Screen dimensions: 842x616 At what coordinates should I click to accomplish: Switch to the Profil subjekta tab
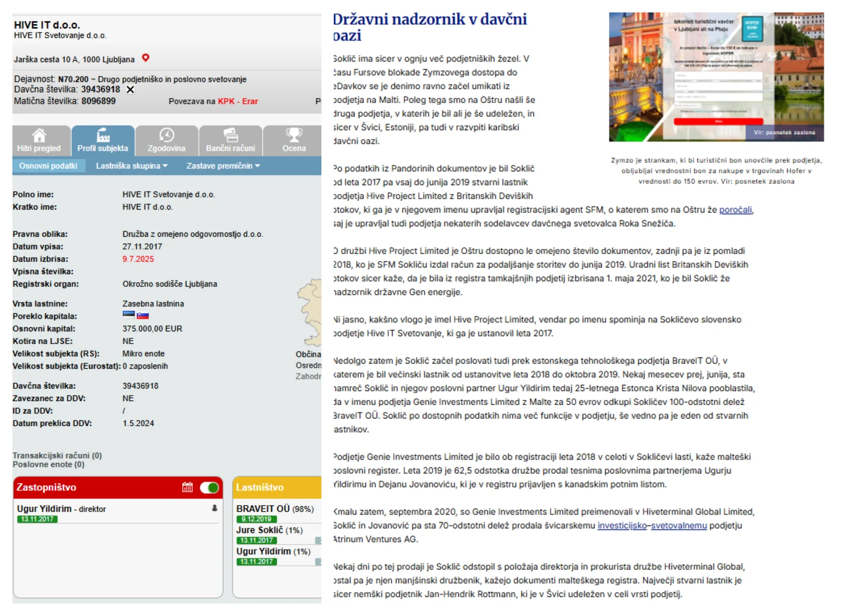(103, 140)
